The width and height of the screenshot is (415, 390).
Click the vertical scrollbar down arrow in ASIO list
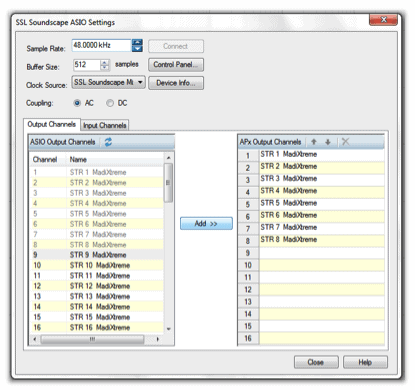(x=169, y=329)
